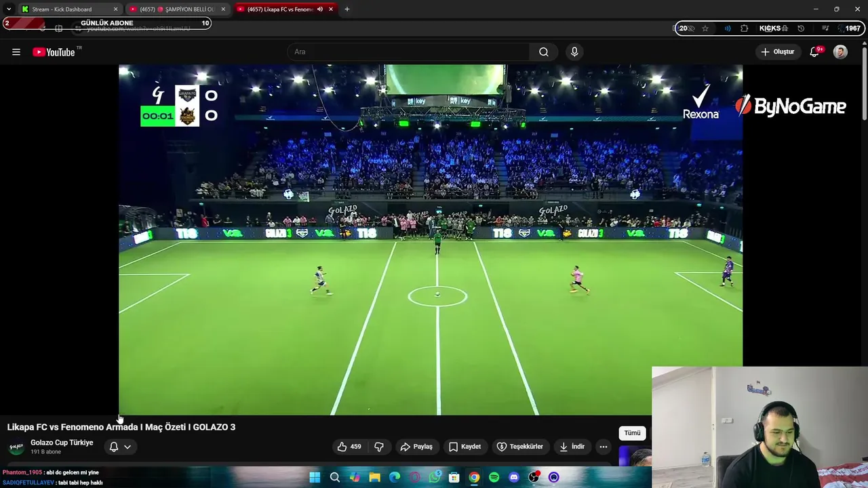Screen dimensions: 868x488
Task: Open the account avatar menu in the header
Action: pyautogui.click(x=840, y=52)
